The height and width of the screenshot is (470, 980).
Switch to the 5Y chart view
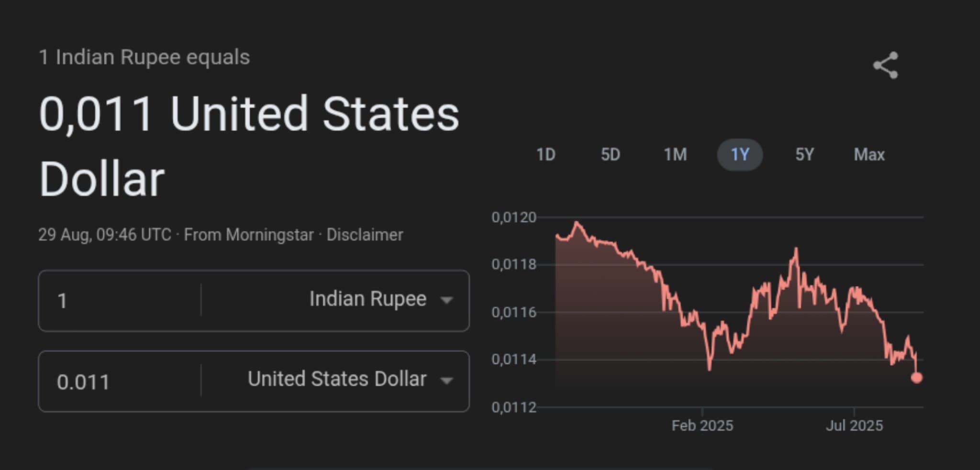tap(805, 154)
